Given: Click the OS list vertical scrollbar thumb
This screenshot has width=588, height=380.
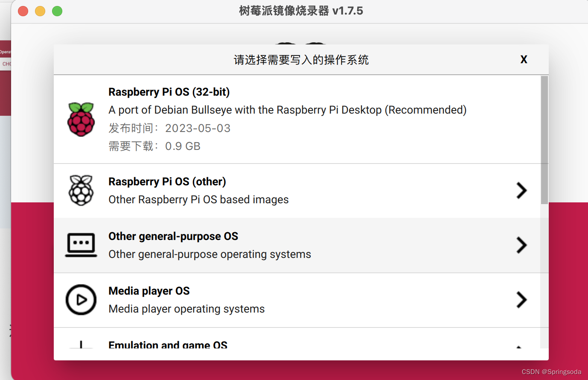Looking at the screenshot, I should pyautogui.click(x=544, y=140).
